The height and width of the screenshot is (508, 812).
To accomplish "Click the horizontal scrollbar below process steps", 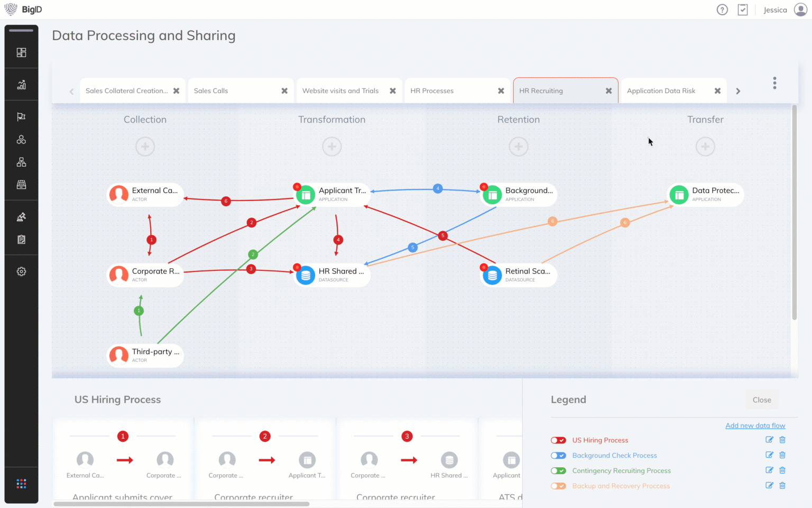I will point(181,504).
